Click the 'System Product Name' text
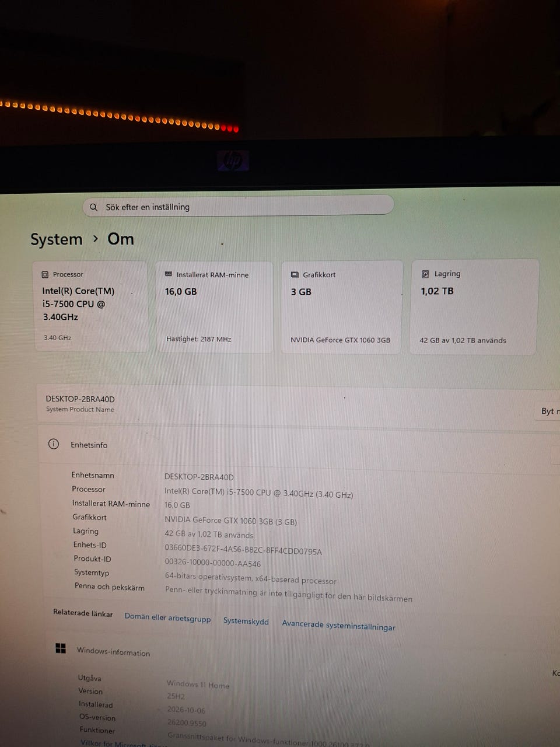The image size is (560, 747). [x=80, y=410]
